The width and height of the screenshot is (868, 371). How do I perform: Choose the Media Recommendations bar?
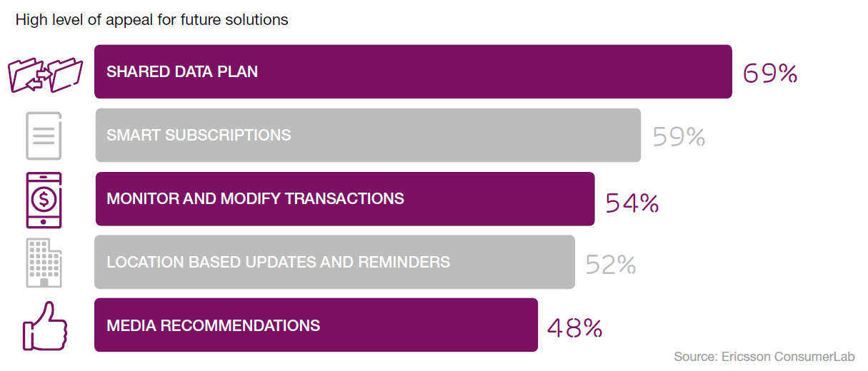(x=316, y=325)
